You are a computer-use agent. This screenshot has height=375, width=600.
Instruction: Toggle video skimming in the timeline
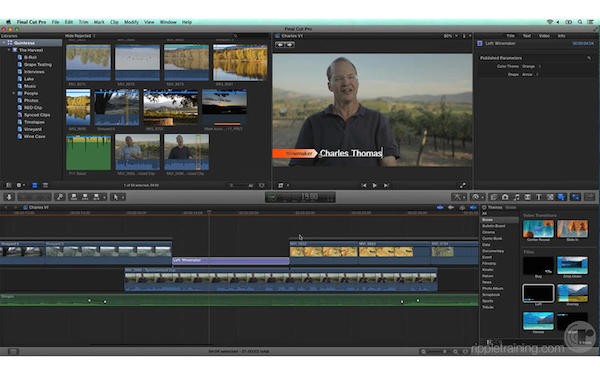point(440,207)
